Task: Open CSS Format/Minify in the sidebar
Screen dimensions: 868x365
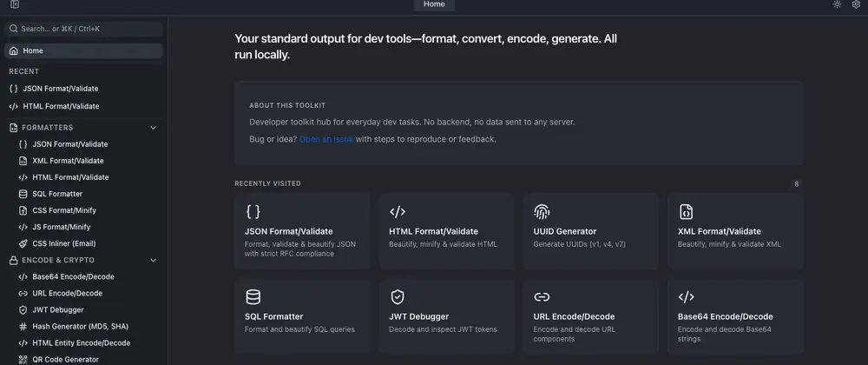Action: click(x=88, y=210)
